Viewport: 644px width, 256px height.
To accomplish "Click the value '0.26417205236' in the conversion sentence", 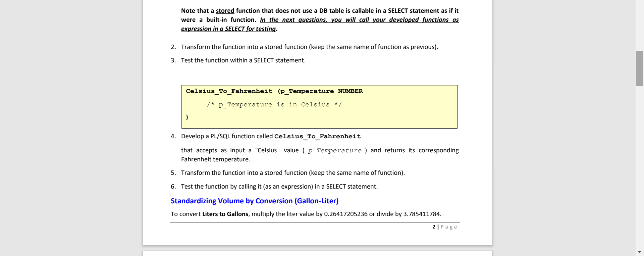I will pos(346,214).
